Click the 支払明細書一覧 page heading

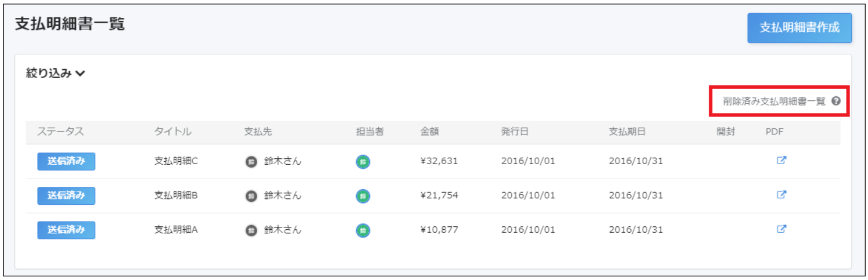pos(70,24)
